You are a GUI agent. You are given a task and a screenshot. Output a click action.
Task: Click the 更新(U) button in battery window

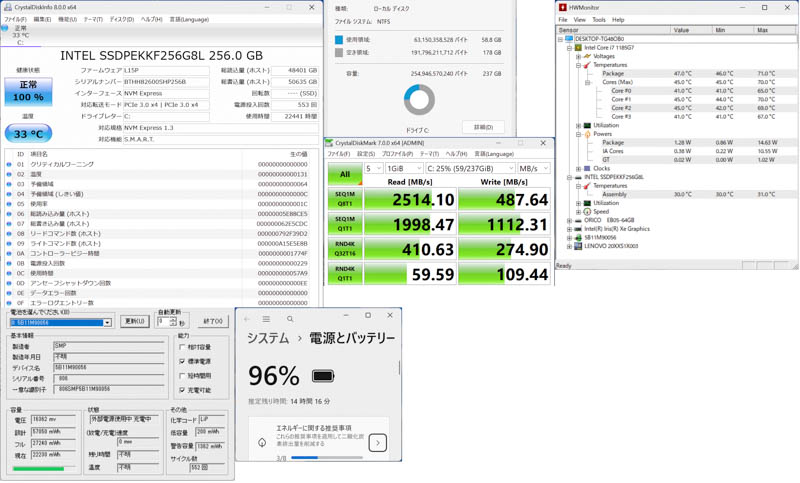[135, 321]
